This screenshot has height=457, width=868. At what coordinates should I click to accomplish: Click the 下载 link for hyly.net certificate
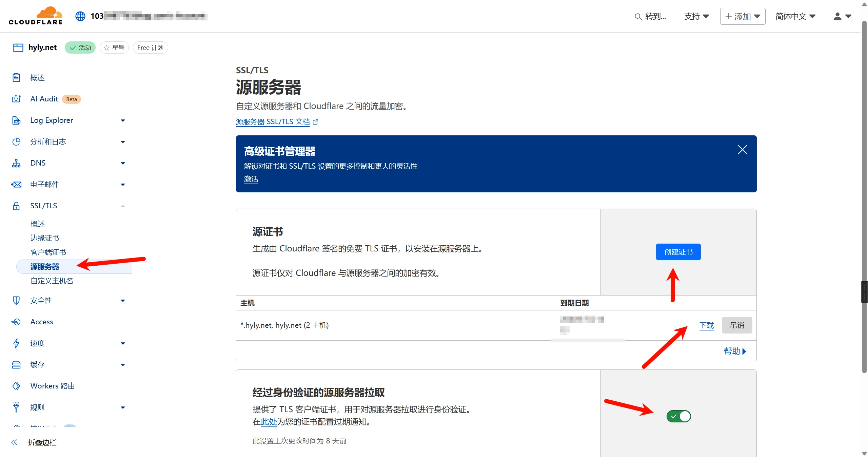coord(707,325)
